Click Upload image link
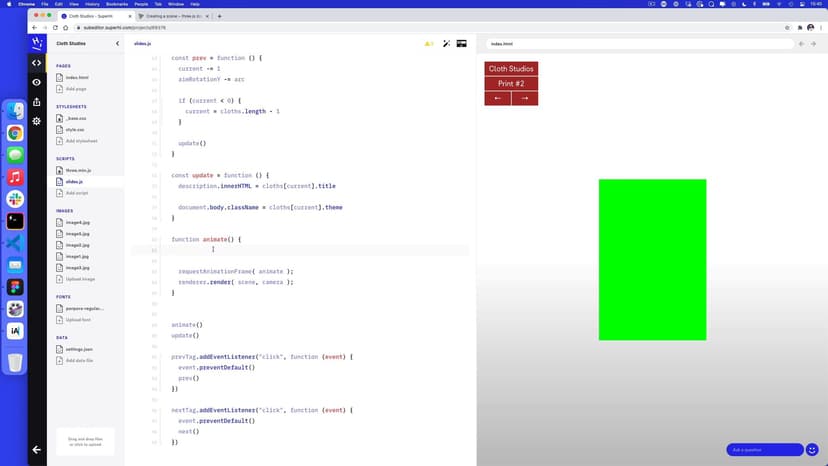Image resolution: width=828 pixels, height=466 pixels. click(x=80, y=279)
